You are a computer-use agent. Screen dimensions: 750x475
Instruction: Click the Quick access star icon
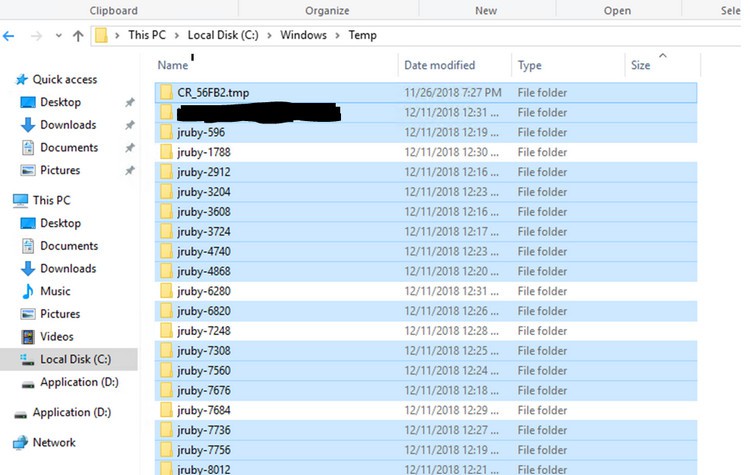pyautogui.click(x=22, y=79)
